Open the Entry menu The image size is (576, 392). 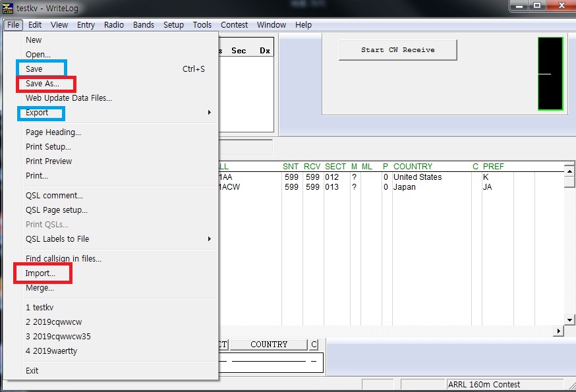tap(86, 24)
